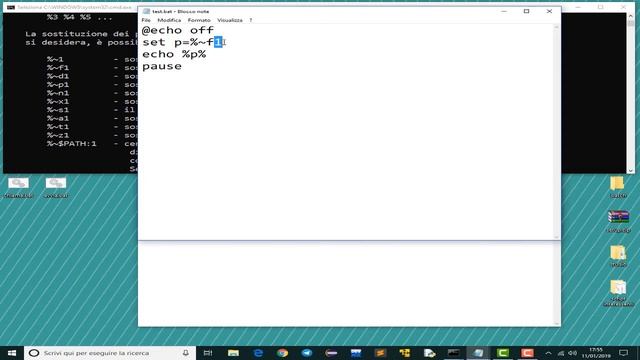Click '%~$PATH:1' in the cmd window
Screen dimensions: 640x360
(x=71, y=144)
